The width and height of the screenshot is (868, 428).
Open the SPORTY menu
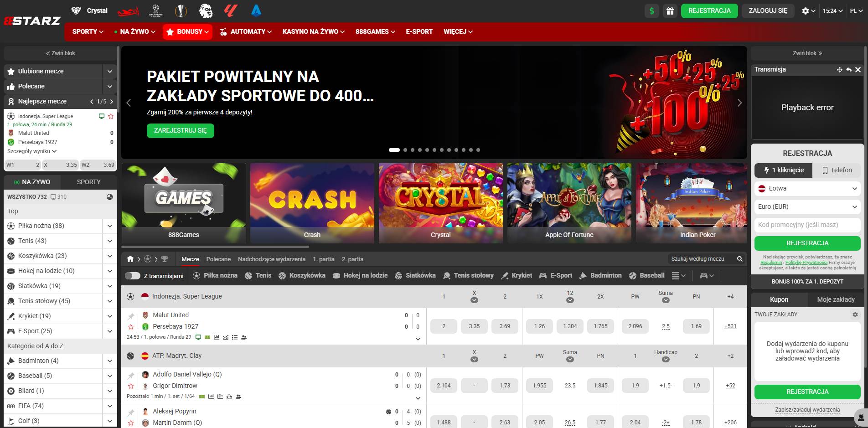[88, 31]
